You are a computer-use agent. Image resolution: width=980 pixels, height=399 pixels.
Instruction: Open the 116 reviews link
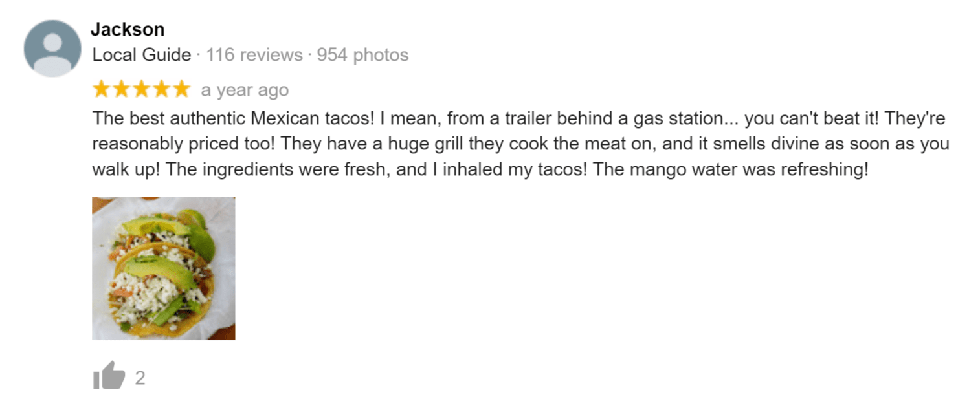point(254,55)
